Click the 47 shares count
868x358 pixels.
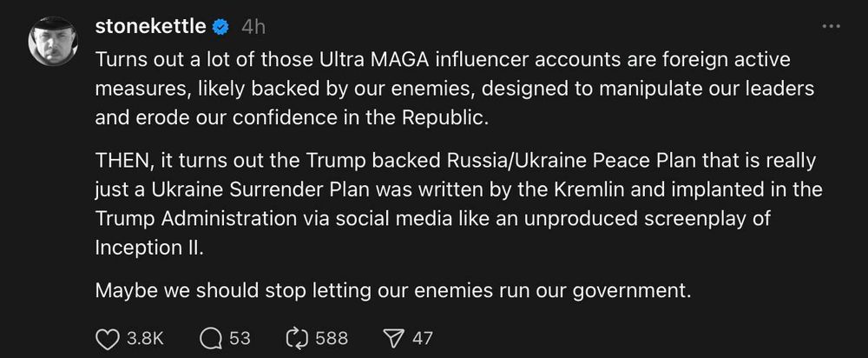coord(423,338)
